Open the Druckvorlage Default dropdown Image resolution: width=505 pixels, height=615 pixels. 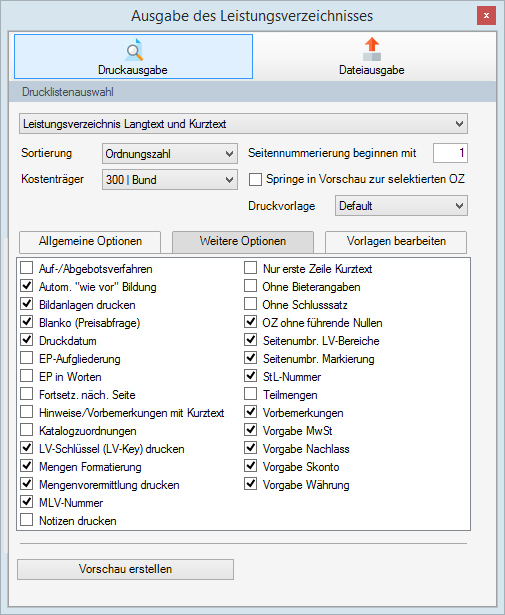(401, 206)
